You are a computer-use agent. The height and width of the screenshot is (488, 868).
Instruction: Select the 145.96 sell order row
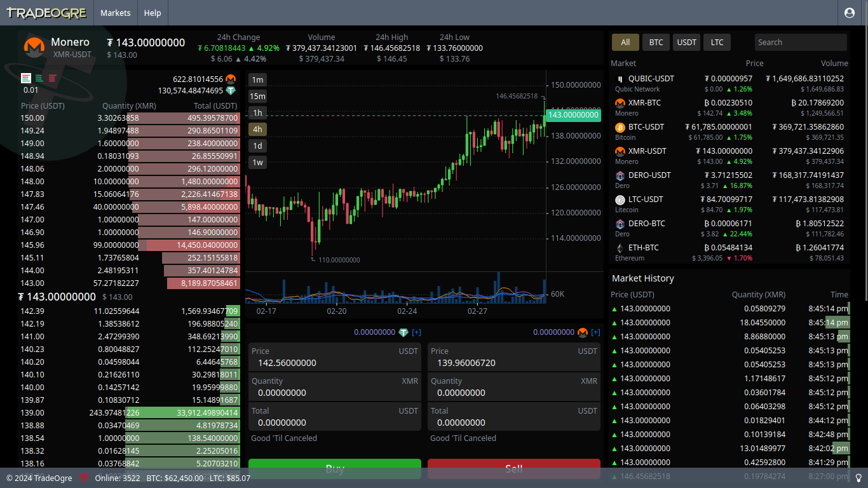click(130, 245)
